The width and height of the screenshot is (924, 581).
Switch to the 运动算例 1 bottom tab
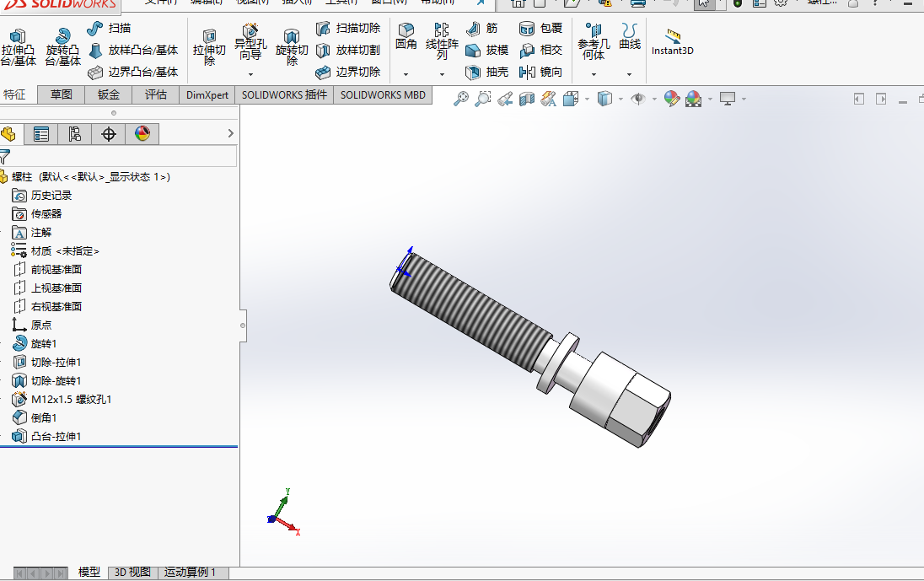pos(190,573)
